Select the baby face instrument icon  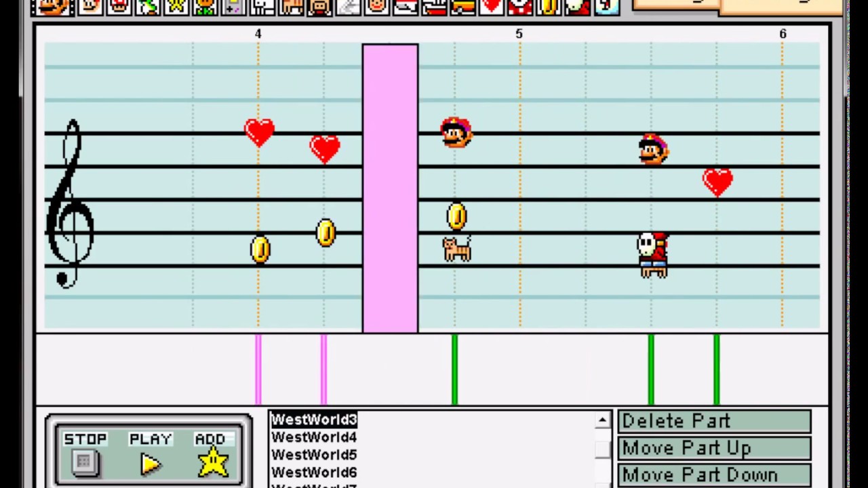(378, 7)
